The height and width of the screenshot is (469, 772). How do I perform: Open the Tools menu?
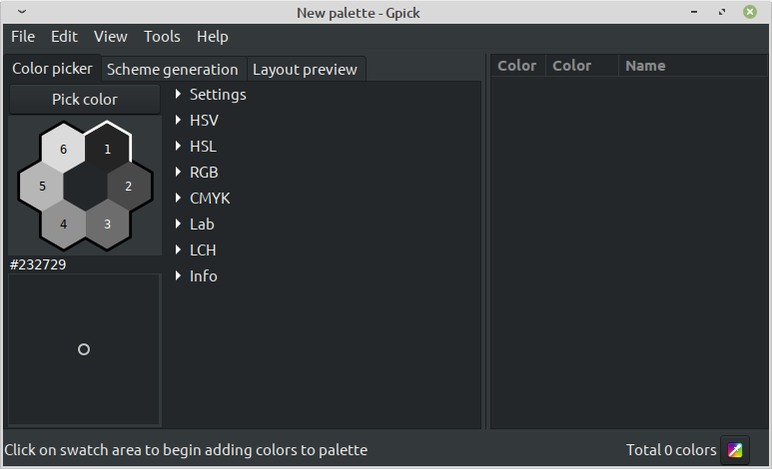[x=162, y=36]
